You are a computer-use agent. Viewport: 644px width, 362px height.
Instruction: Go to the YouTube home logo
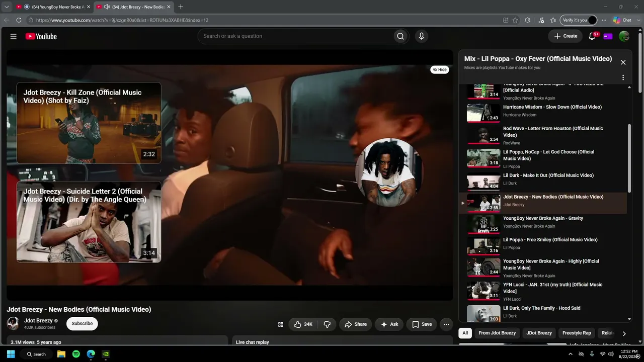(x=41, y=36)
